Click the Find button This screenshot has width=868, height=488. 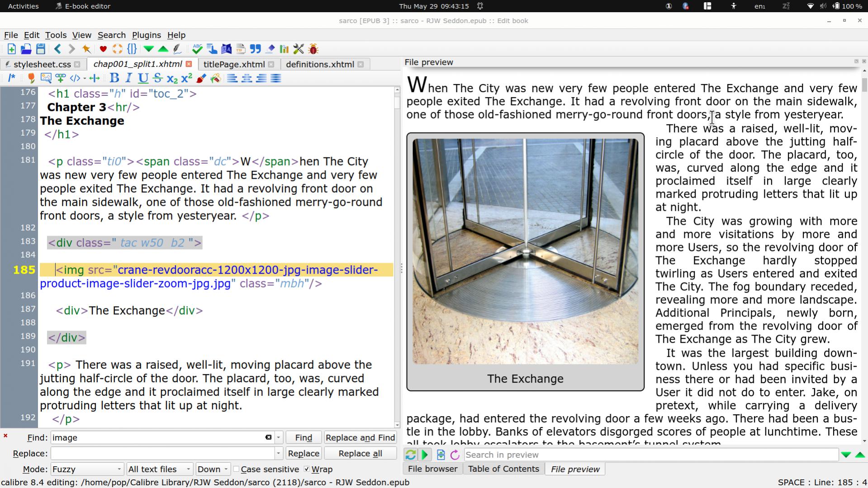304,438
